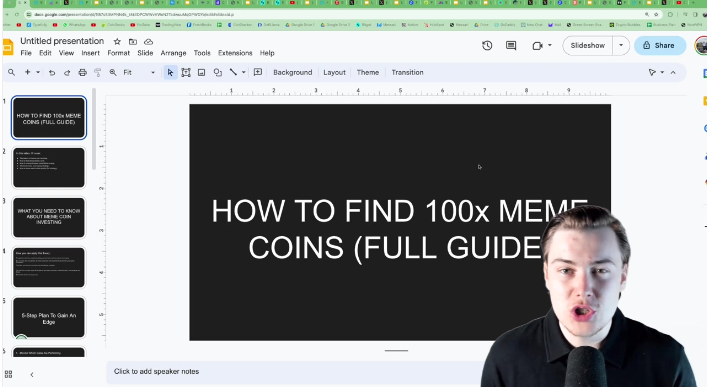Open the Tools menu

pyautogui.click(x=202, y=53)
